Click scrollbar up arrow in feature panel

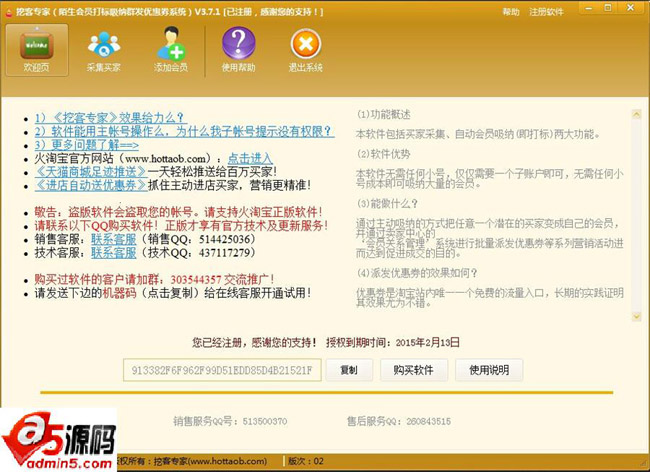636,114
